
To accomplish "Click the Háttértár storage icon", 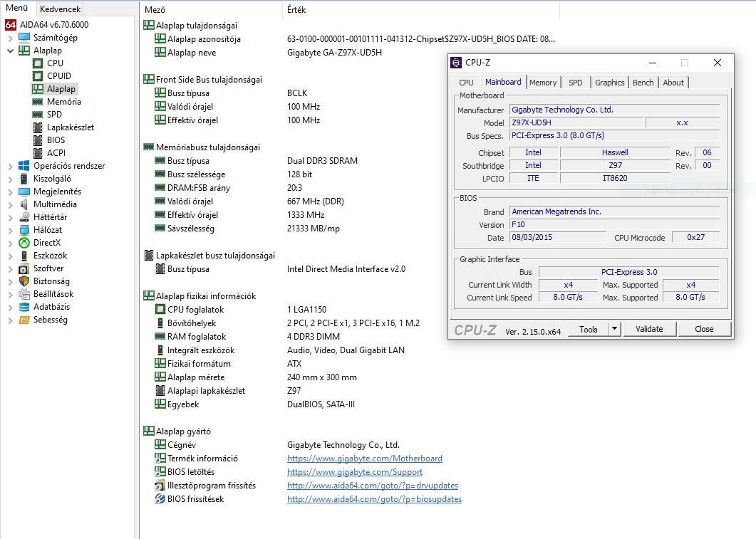I will point(24,217).
